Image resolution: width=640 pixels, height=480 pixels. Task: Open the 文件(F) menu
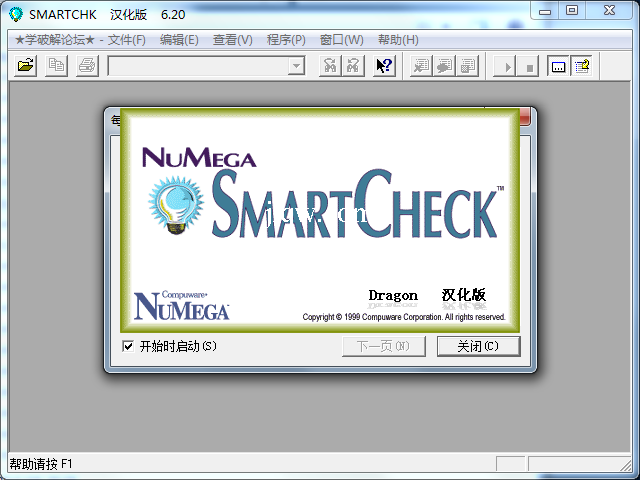(x=127, y=40)
